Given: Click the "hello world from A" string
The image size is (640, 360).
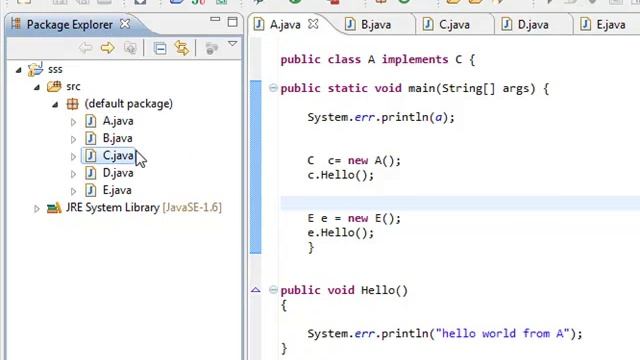Looking at the screenshot, I should [502, 333].
